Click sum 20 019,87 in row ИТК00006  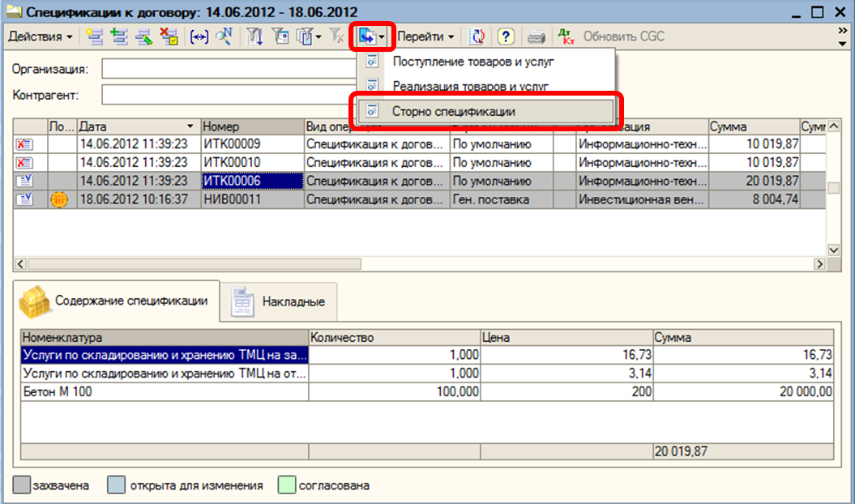[x=755, y=181]
